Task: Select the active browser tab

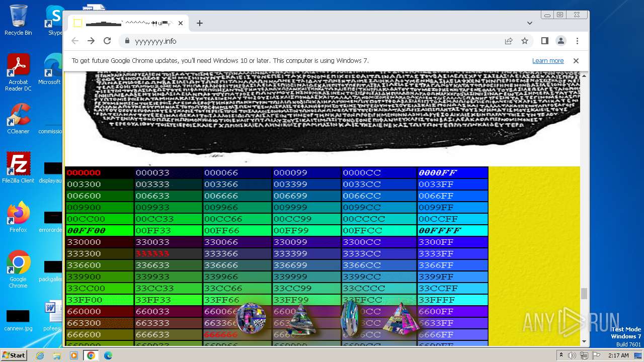Action: coord(128,23)
